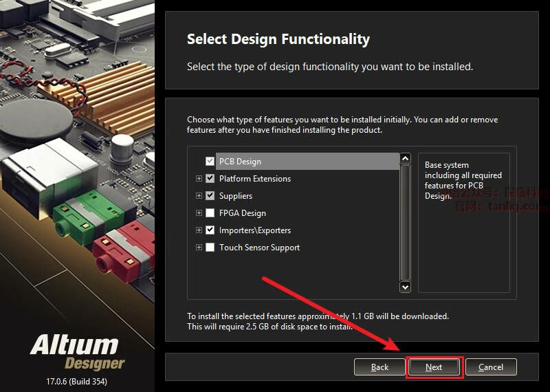Uncheck the Importers\Exporters checkbox
Viewport: 550px width, 392px height.
coord(210,230)
